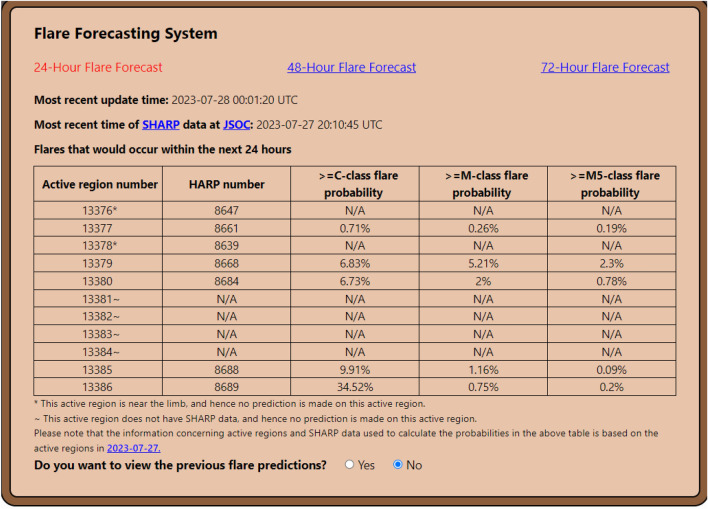Follow the SHARP data link
Screen dimensions: 708x509
(161, 125)
